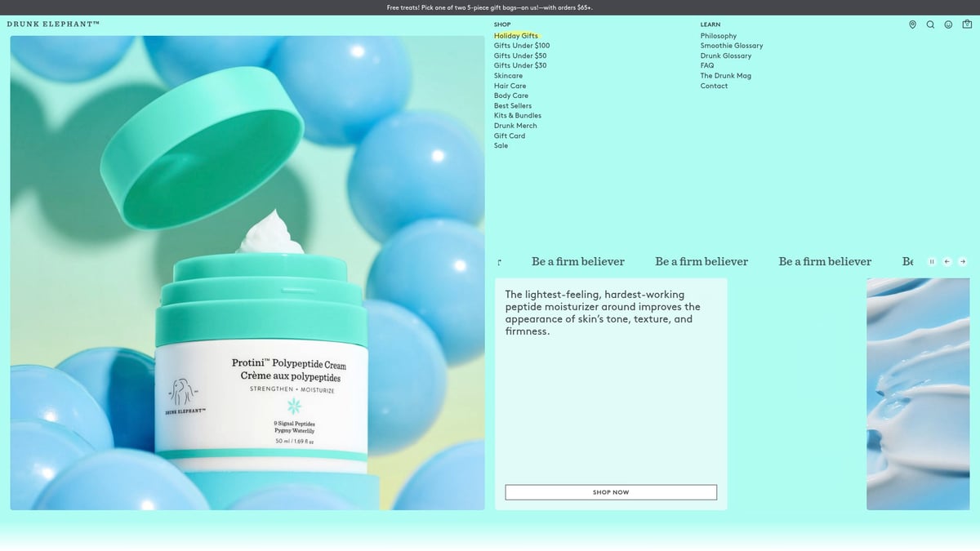This screenshot has height=551, width=980.
Task: Click the search magnifier icon
Action: coord(930,24)
